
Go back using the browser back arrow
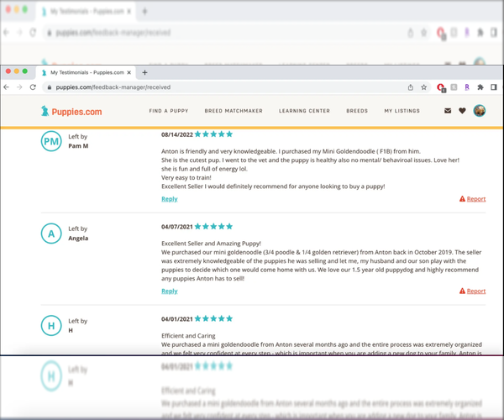click(x=8, y=87)
